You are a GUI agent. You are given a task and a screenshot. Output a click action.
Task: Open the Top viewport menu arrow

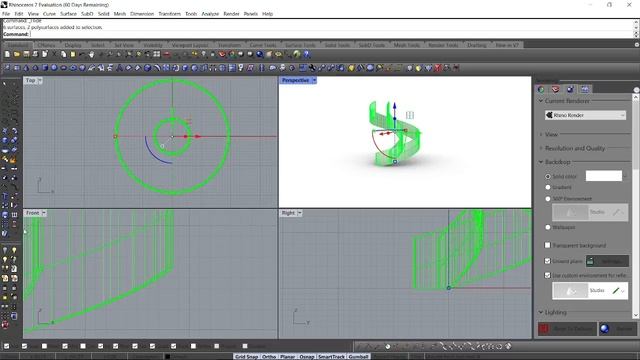click(x=40, y=80)
